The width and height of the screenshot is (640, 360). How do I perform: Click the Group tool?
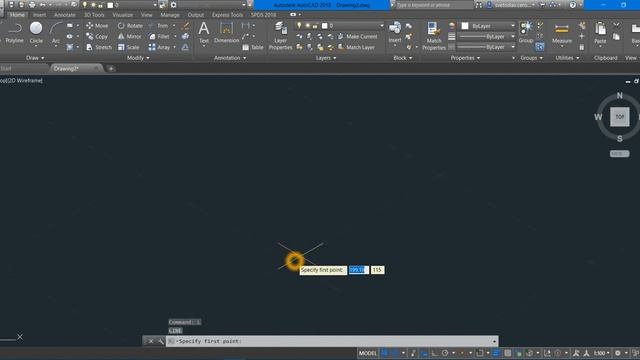526,33
